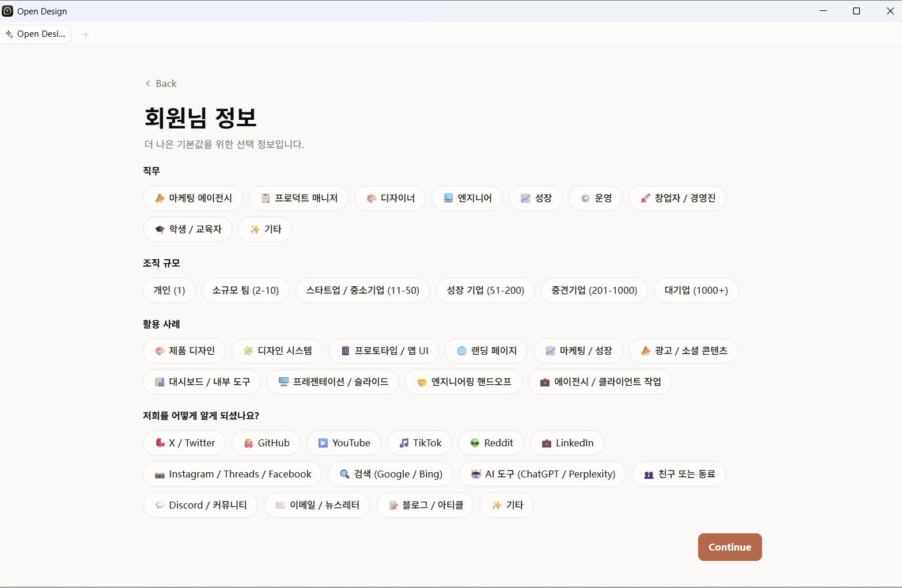Pick 창업자 / 경영진 role

(x=677, y=198)
